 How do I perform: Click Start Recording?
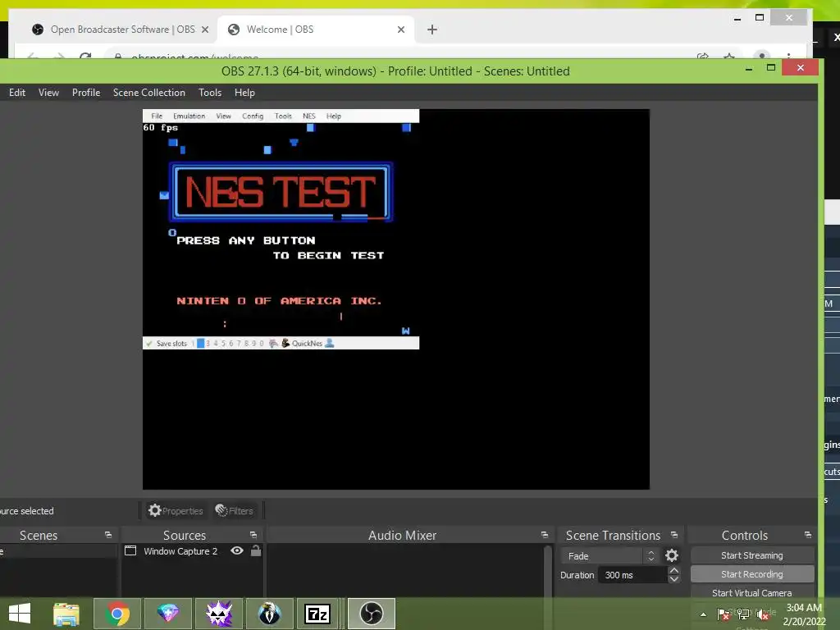pyautogui.click(x=752, y=574)
